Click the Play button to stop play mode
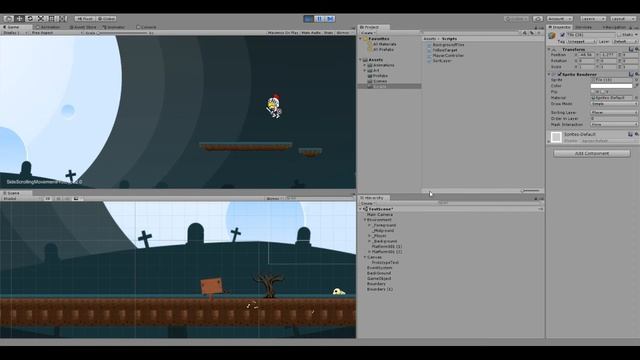The height and width of the screenshot is (360, 640). (309, 19)
